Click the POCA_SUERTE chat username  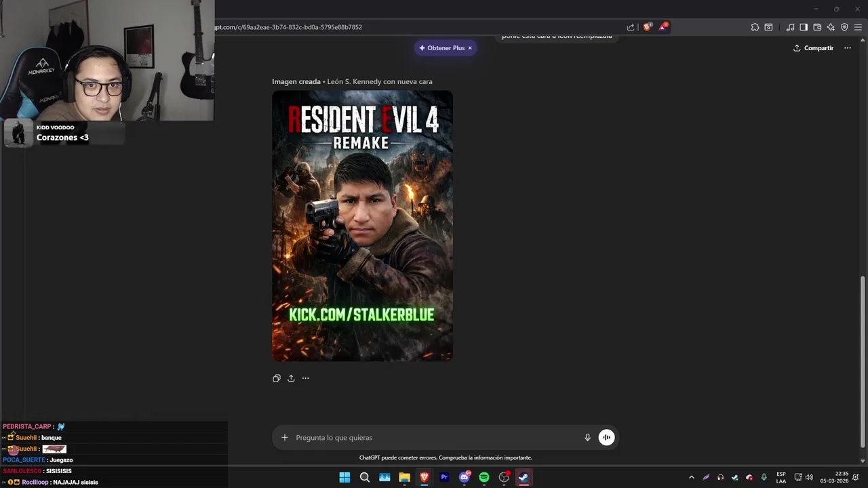(24, 460)
